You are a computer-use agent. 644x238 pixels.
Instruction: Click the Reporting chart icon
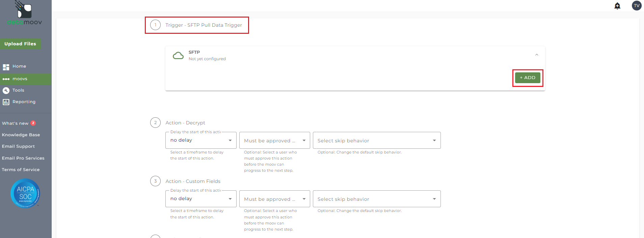point(6,102)
